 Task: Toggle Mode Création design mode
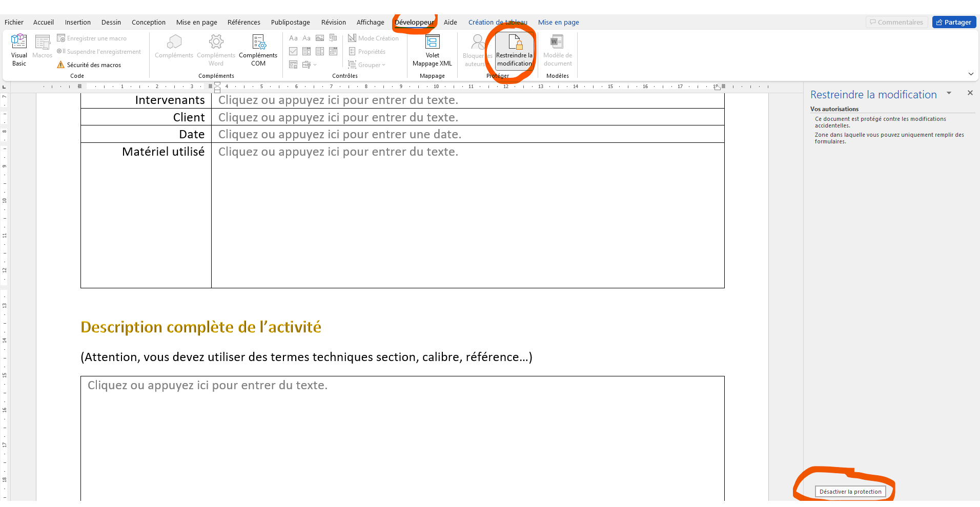[374, 38]
